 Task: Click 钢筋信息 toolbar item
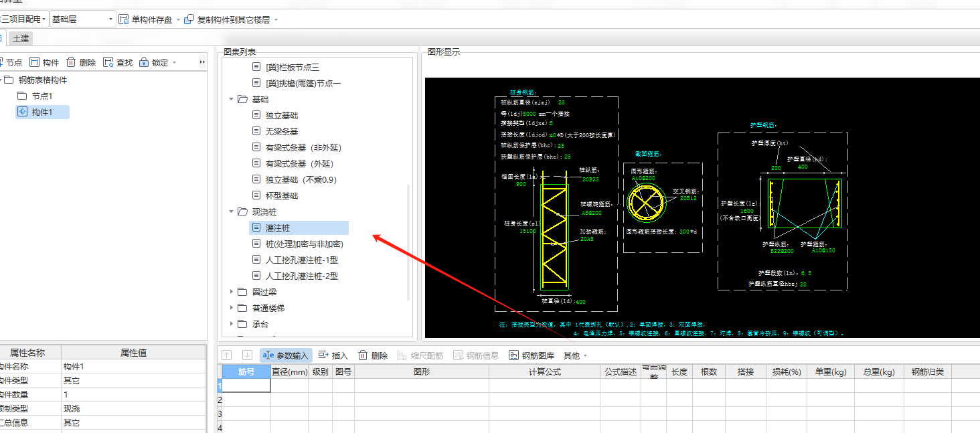pyautogui.click(x=476, y=355)
